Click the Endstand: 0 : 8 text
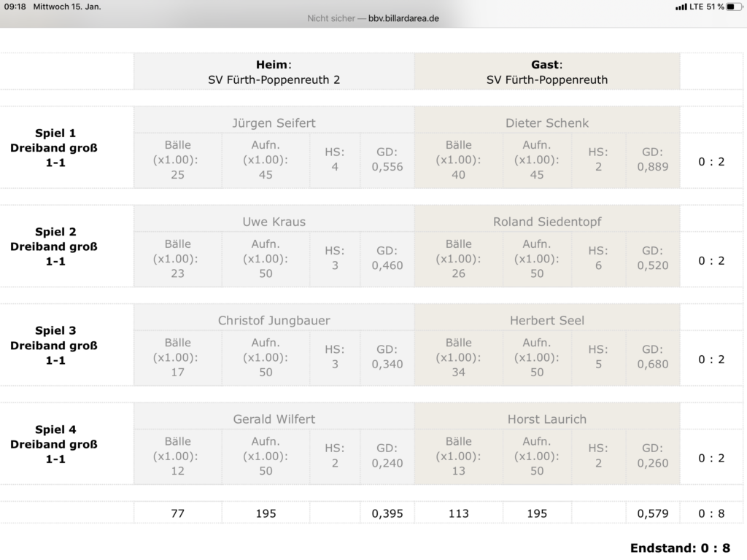The height and width of the screenshot is (560, 747). (680, 548)
